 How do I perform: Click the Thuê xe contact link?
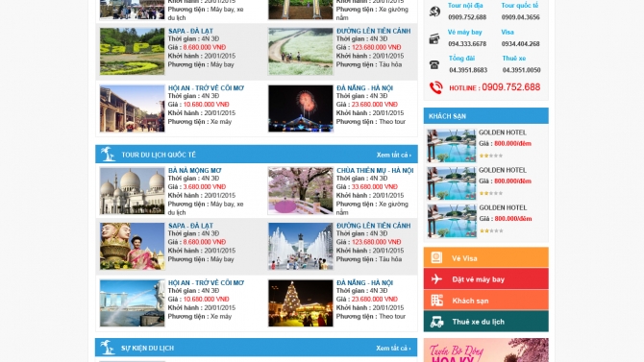click(514, 59)
